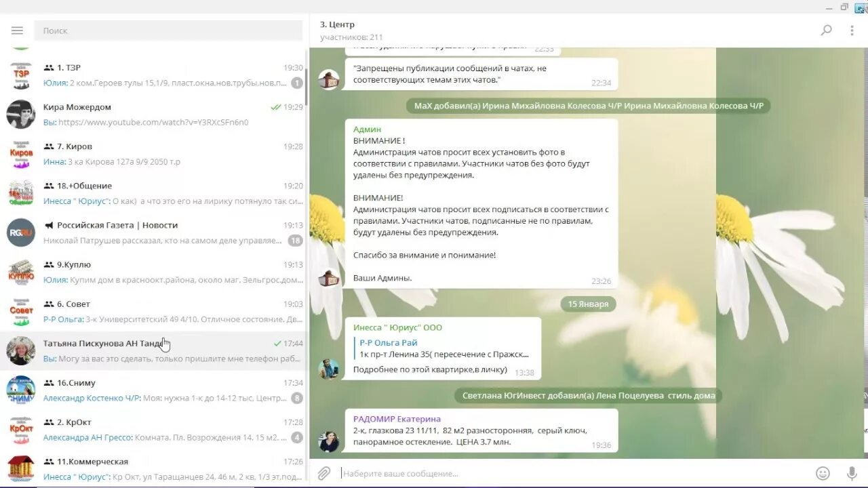Viewport: 868px width, 488px height.
Task: Click Инесса Юриус avatar beside message
Action: coord(329,369)
